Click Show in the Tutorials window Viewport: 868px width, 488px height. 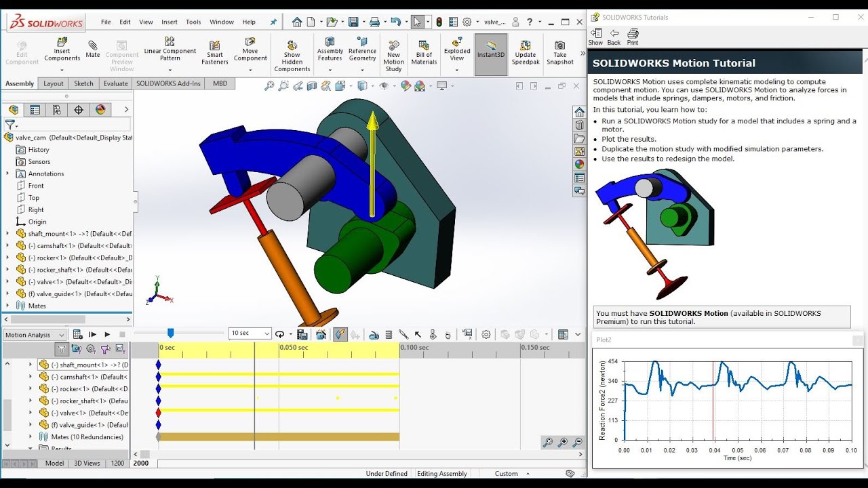tap(595, 37)
